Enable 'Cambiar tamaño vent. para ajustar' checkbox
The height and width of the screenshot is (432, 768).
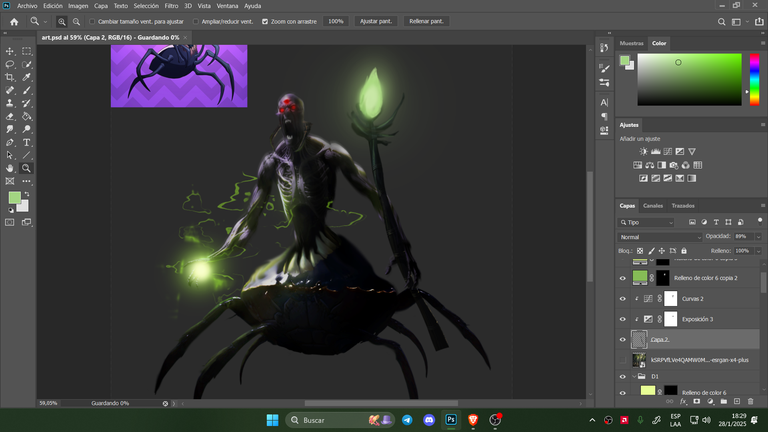[x=92, y=22]
